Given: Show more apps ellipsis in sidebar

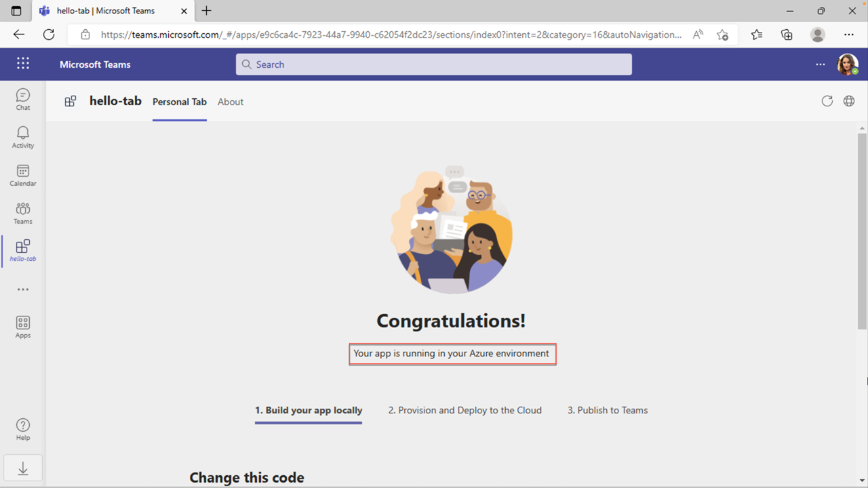Looking at the screenshot, I should 23,289.
